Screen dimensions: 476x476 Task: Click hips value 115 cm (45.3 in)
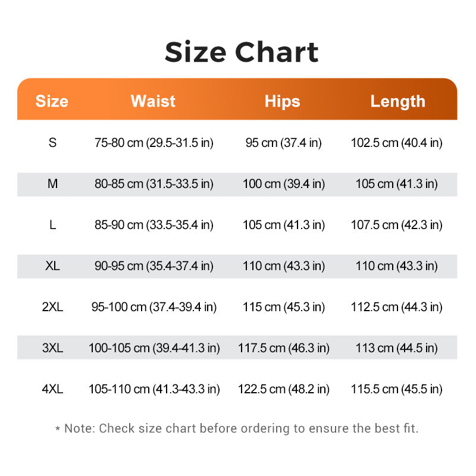(x=284, y=307)
